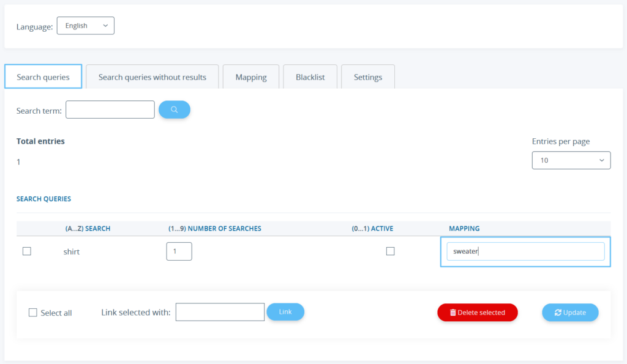This screenshot has width=627, height=364.
Task: Click the Mapping field containing sweater
Action: pos(525,251)
